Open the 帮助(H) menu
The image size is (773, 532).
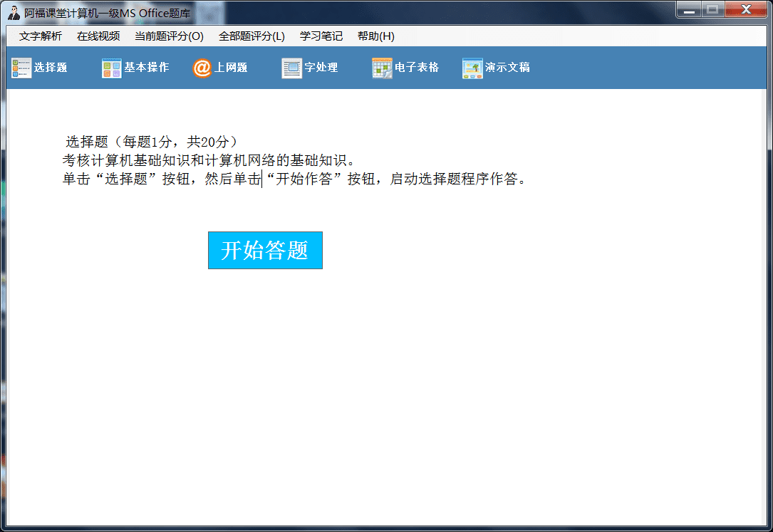[374, 36]
